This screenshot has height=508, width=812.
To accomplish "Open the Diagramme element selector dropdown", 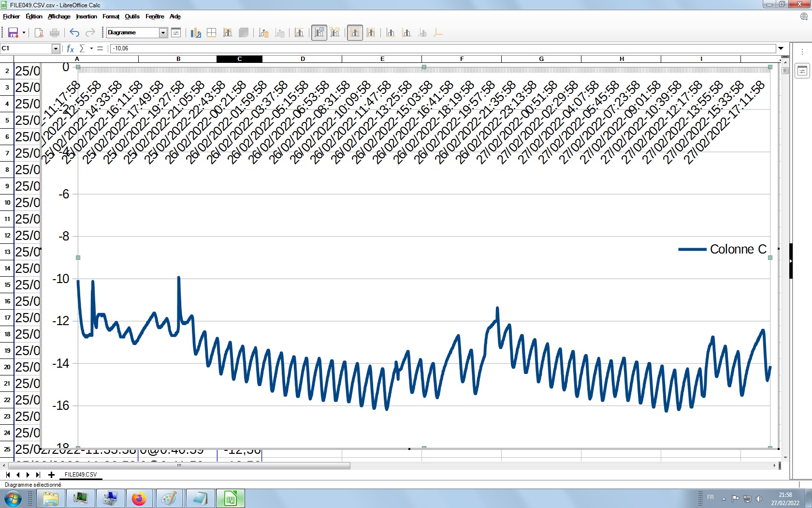I will pyautogui.click(x=163, y=32).
